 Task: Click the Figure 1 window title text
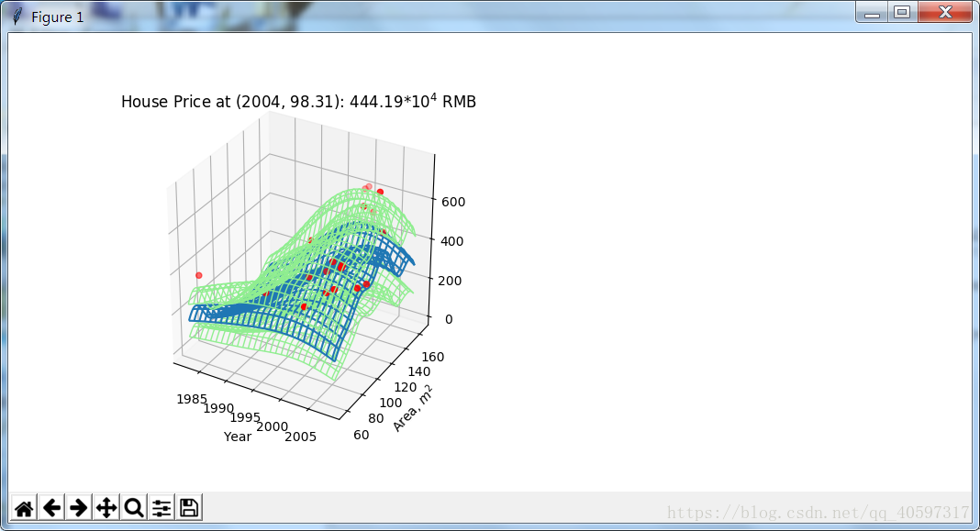click(57, 16)
